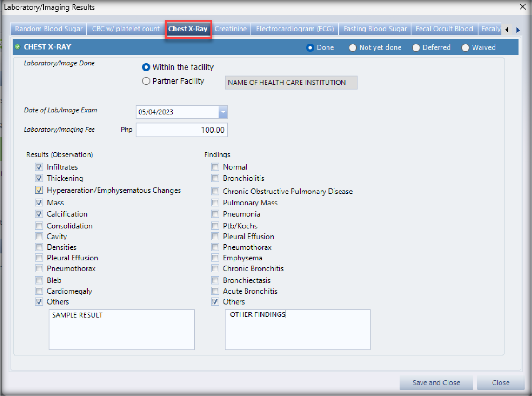Enable the Cardiomegaly checkbox
This screenshot has height=396, width=532.
tap(39, 291)
